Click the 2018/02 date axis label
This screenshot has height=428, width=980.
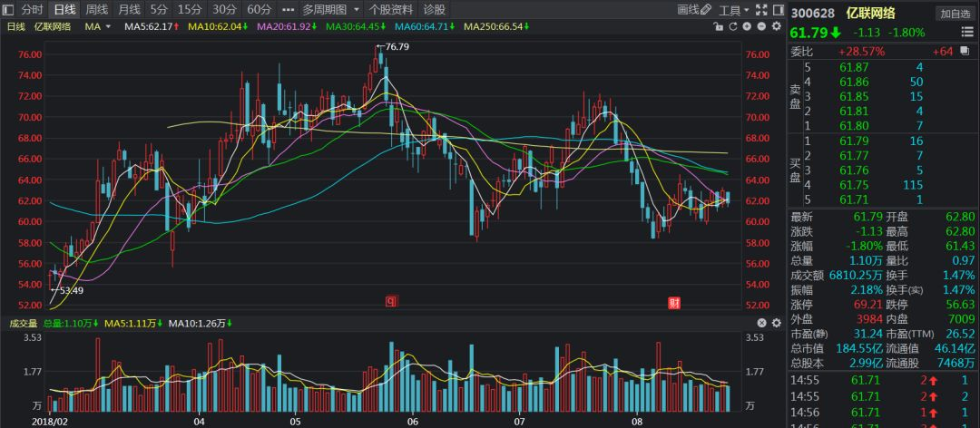point(50,422)
